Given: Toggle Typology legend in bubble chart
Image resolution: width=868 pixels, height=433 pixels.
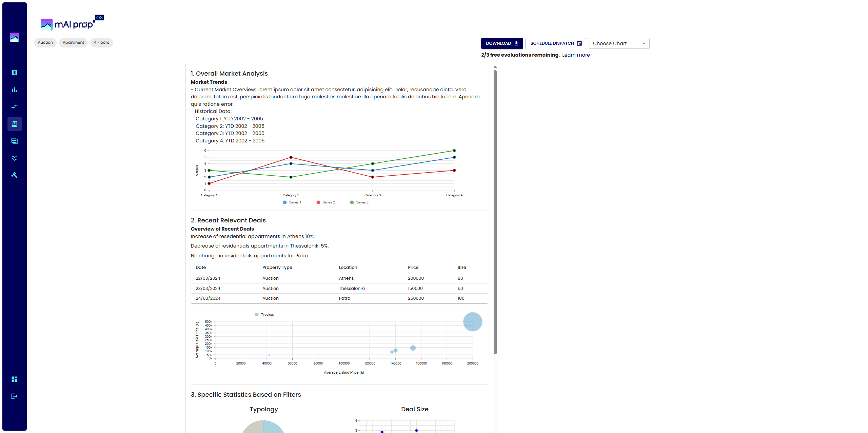Looking at the screenshot, I should click(264, 315).
